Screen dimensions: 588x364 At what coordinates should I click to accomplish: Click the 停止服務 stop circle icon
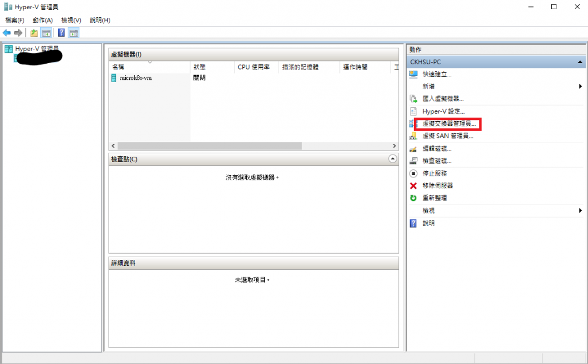413,173
